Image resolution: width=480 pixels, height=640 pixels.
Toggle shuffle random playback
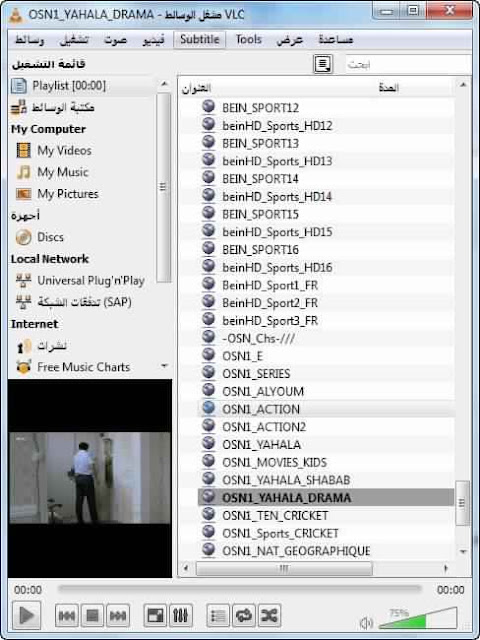[269, 616]
